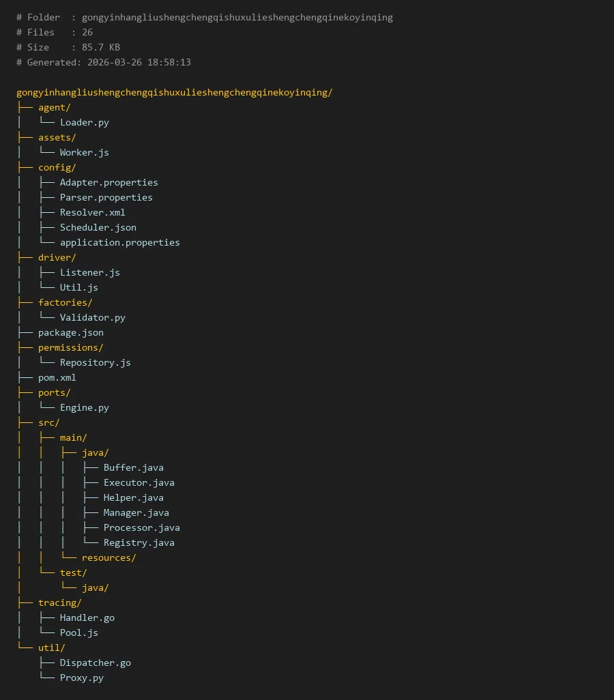614x700 pixels.
Task: Click the agent/ folder entry
Action: tap(54, 107)
